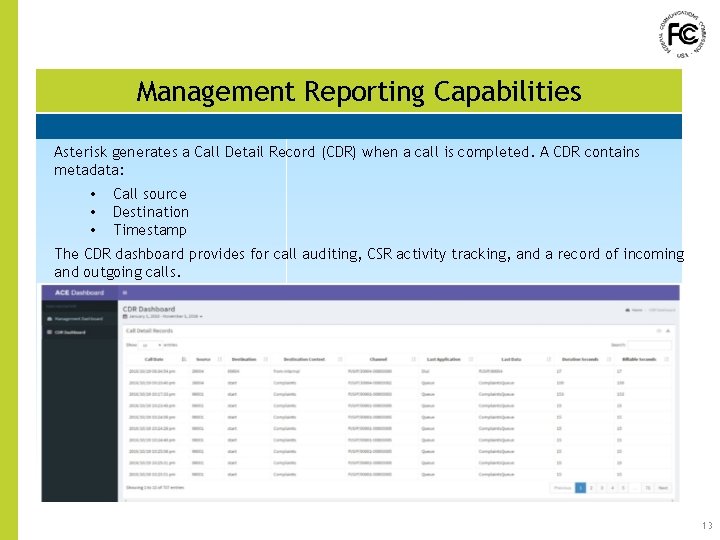Go to pagination page 5
Image resolution: width=720 pixels, height=540 pixels.
click(x=623, y=488)
